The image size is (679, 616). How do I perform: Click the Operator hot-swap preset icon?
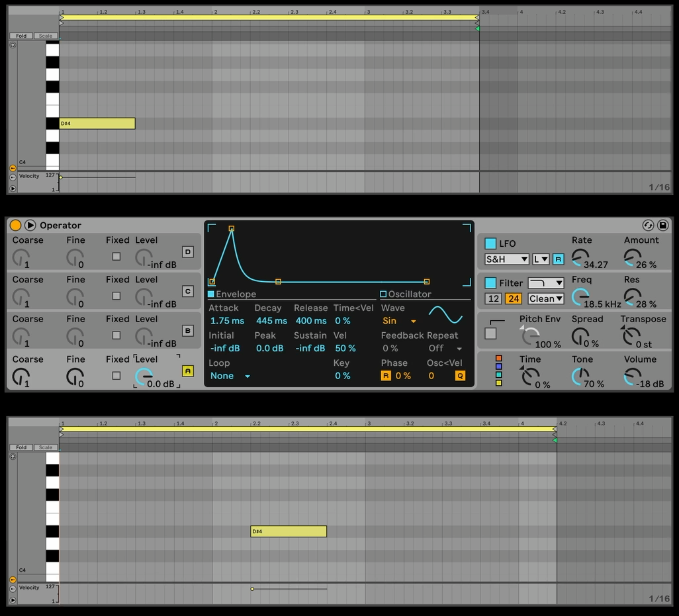tap(648, 226)
